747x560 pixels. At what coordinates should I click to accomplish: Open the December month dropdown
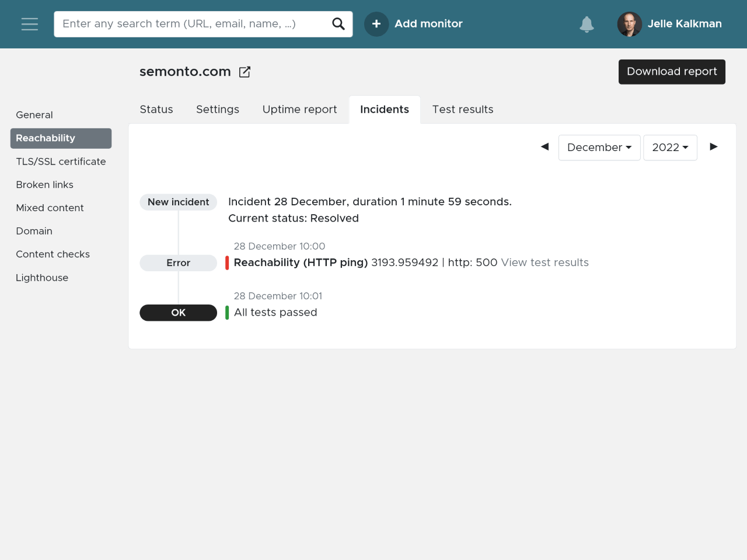599,148
